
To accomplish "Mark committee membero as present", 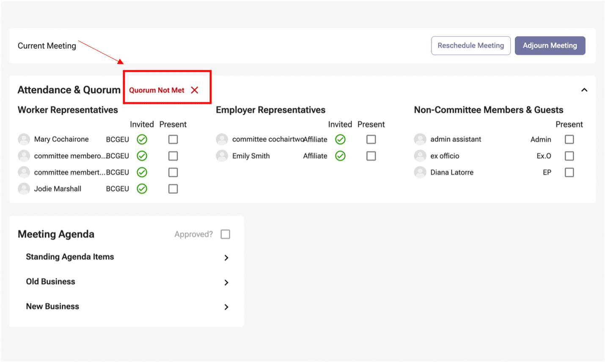I will point(173,156).
